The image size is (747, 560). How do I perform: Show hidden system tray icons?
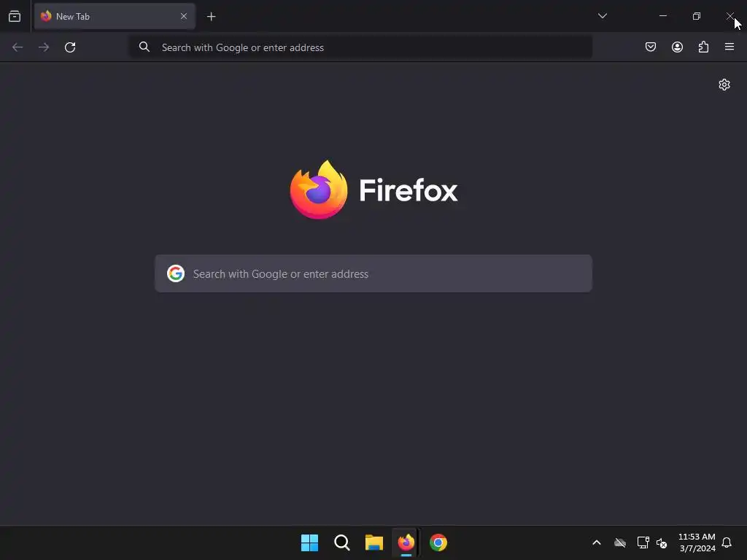click(x=597, y=542)
